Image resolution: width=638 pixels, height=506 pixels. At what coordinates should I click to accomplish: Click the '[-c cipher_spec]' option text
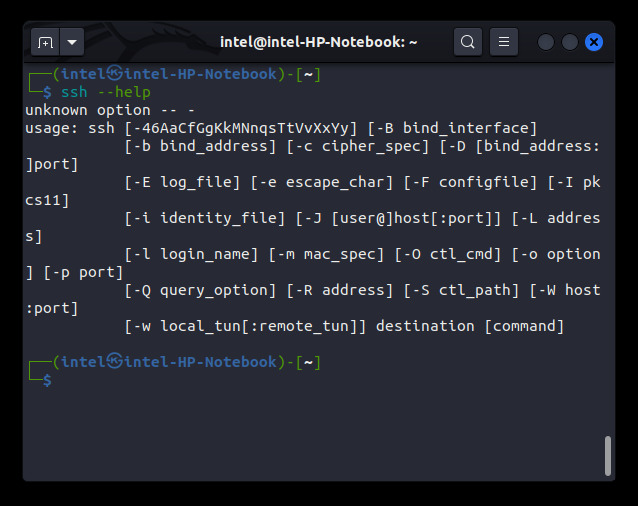click(x=358, y=146)
